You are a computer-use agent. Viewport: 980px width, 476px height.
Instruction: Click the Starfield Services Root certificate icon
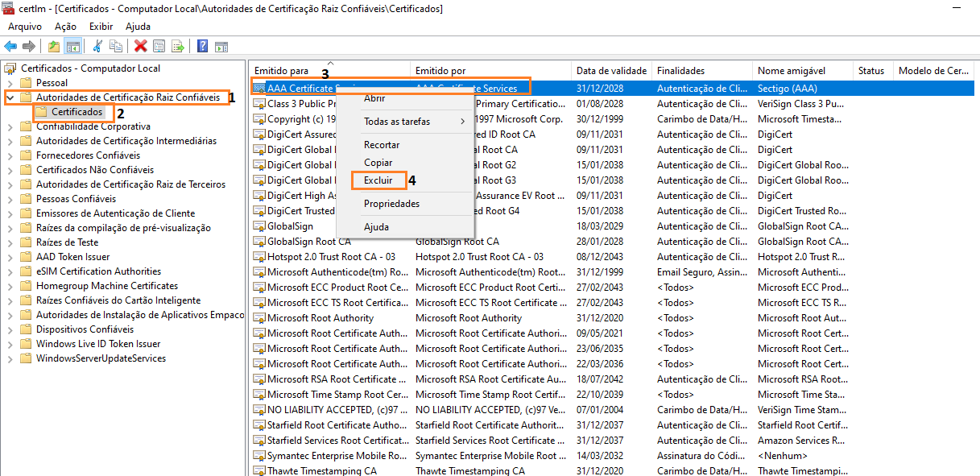click(259, 441)
